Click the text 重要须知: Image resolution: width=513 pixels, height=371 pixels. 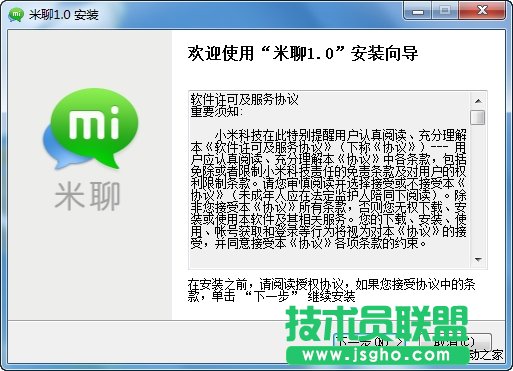[x=217, y=111]
